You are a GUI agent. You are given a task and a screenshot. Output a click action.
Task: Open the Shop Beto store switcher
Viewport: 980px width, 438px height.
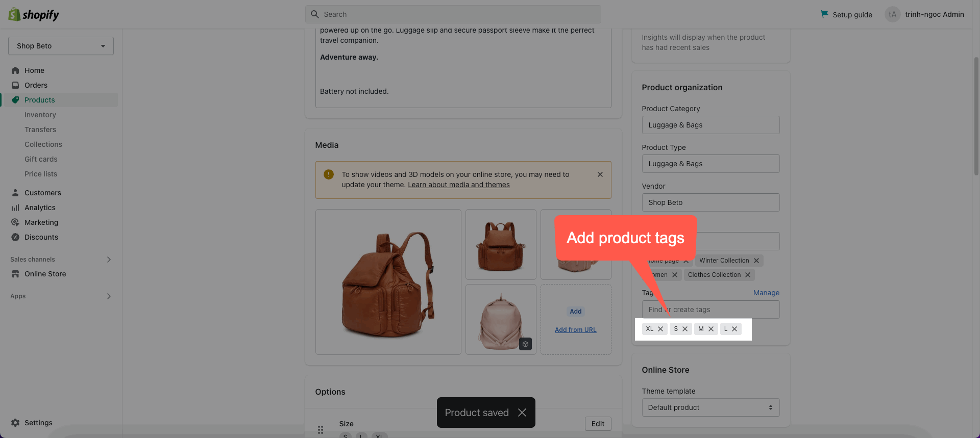(x=61, y=46)
